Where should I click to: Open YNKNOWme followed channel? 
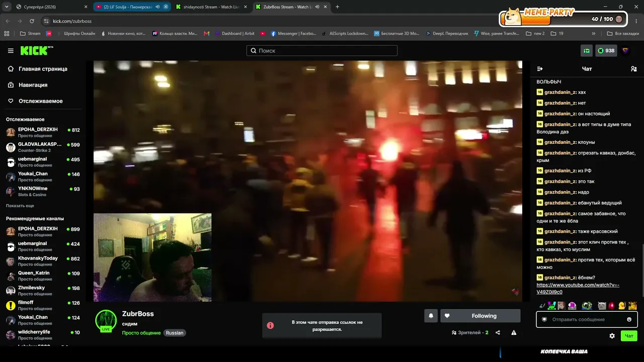42,191
